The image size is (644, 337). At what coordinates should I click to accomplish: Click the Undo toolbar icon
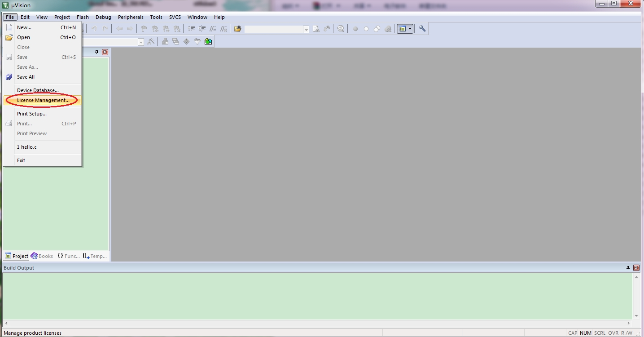click(x=94, y=29)
